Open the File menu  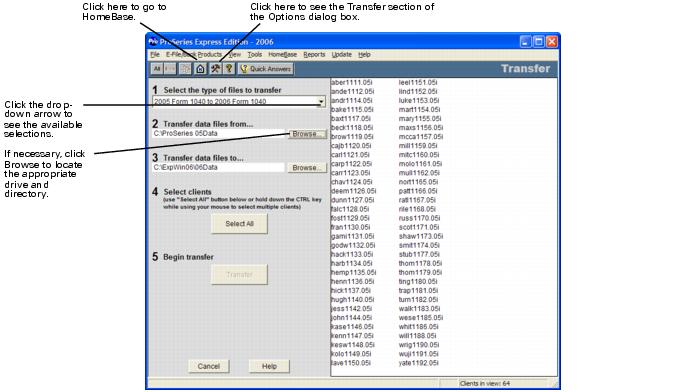155,54
